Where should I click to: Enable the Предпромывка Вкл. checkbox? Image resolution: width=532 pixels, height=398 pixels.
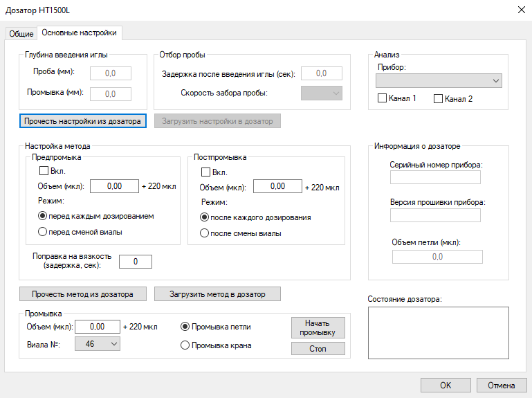[x=44, y=171]
